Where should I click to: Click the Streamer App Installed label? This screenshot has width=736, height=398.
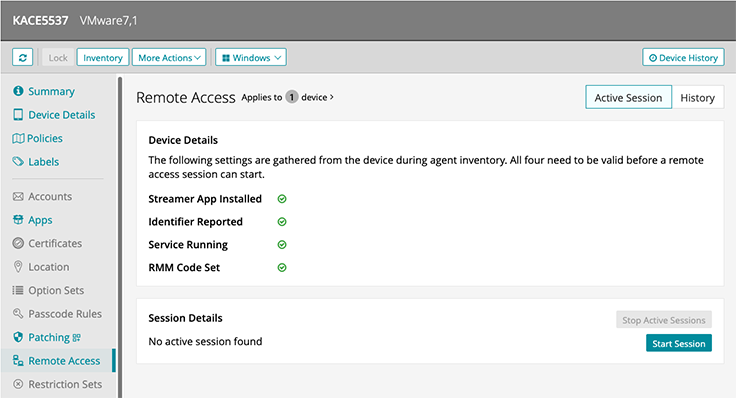coord(205,199)
